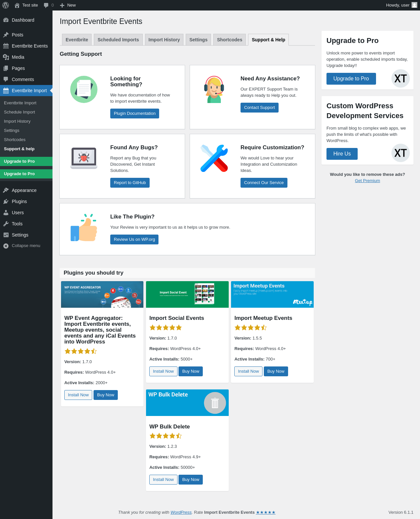Follow the Get Premium link
420x519 pixels.
coord(367,181)
